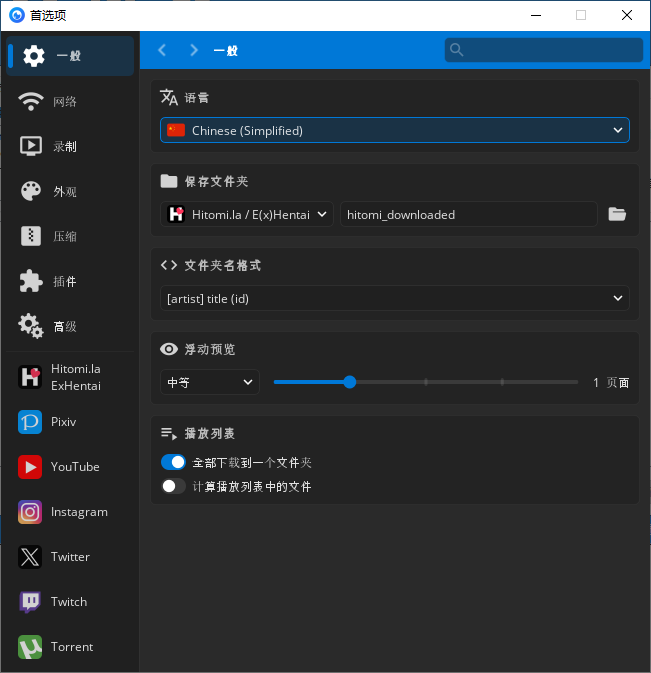Click the Twitter X icon

coord(30,557)
